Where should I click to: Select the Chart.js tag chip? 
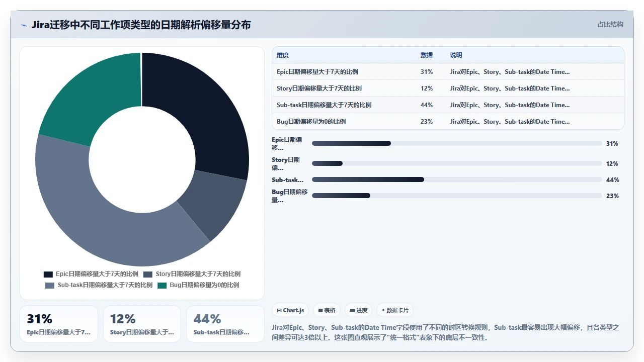(290, 311)
